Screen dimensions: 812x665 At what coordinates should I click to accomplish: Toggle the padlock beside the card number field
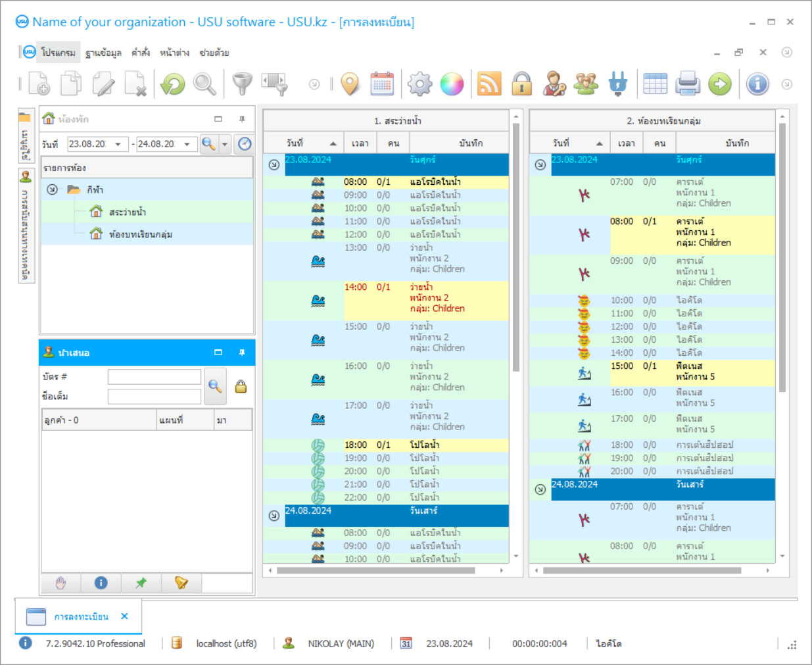coord(241,387)
